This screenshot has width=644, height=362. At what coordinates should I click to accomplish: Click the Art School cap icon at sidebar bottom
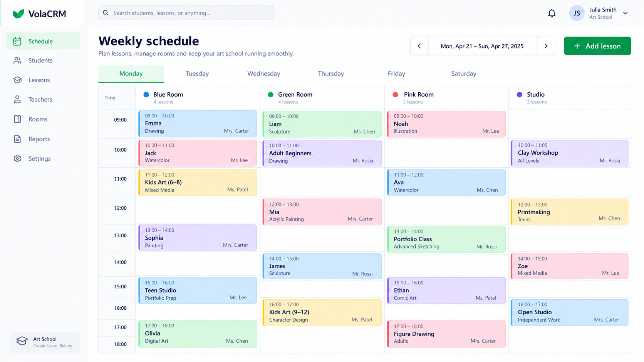pyautogui.click(x=22, y=341)
